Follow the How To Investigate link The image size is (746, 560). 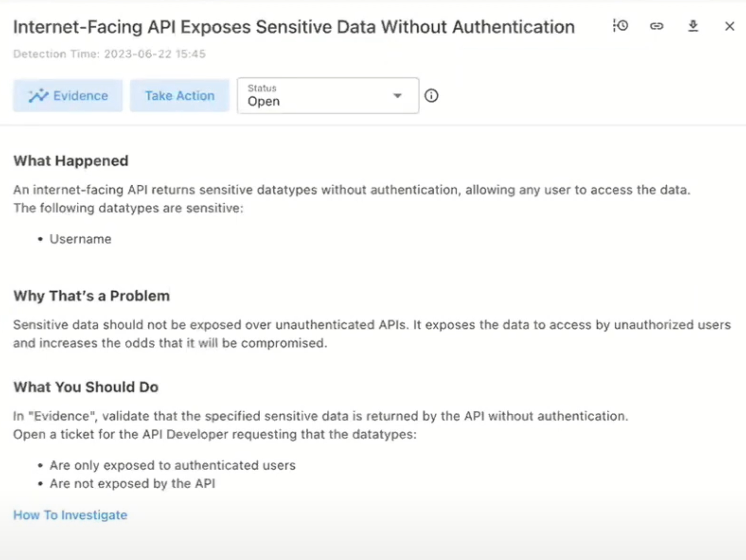click(70, 515)
